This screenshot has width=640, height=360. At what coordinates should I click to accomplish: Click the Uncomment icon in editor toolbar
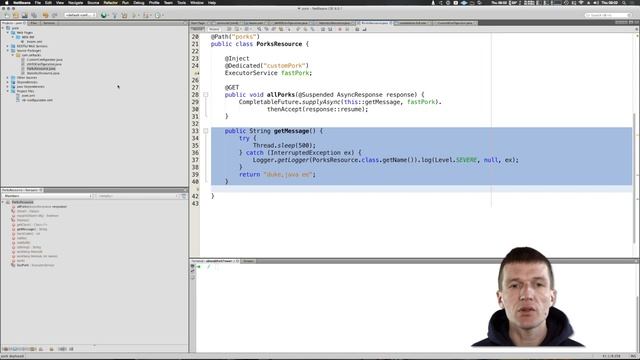[364, 29]
